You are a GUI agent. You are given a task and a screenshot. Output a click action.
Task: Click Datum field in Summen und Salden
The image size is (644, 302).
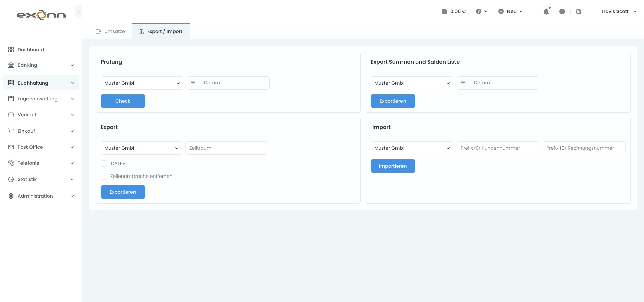point(498,83)
